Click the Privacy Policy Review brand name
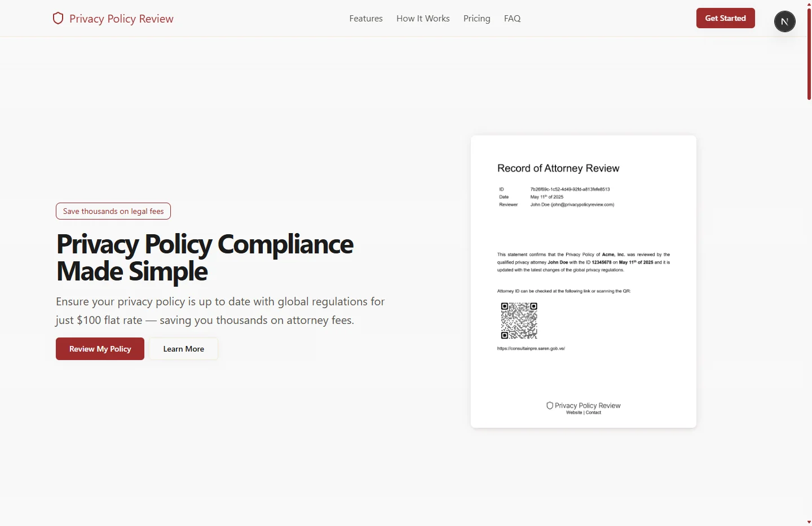 coord(121,19)
